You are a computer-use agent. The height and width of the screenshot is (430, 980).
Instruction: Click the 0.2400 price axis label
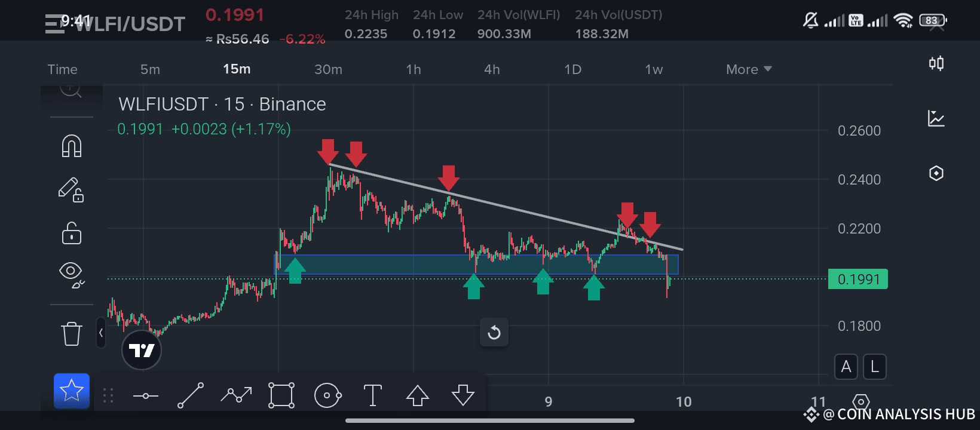pyautogui.click(x=859, y=180)
